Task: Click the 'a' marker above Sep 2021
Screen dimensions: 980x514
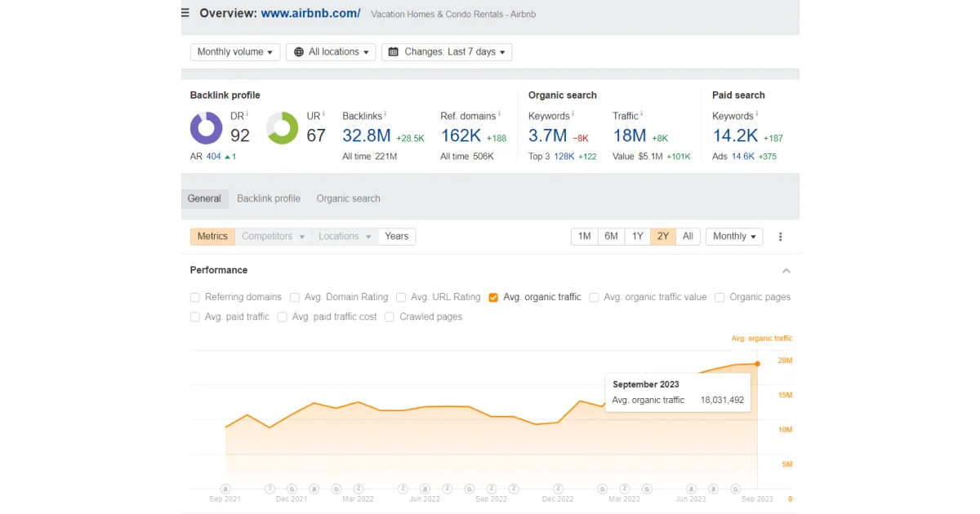Action: 225,489
